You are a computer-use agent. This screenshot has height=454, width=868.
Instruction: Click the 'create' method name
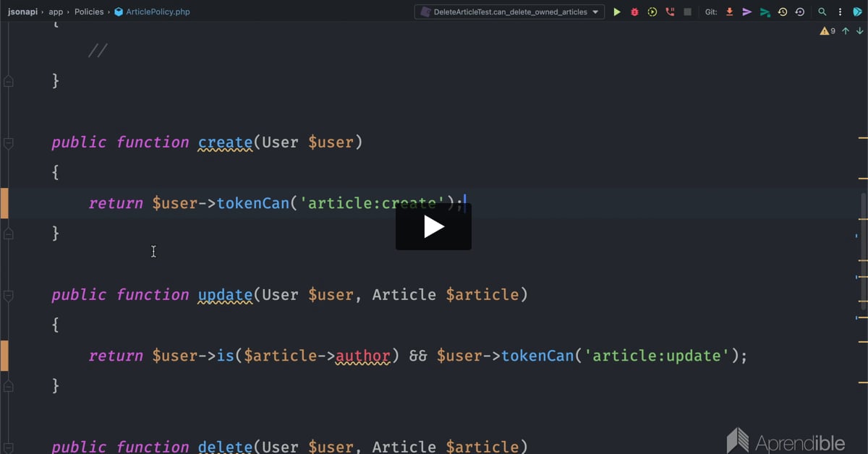coord(225,142)
